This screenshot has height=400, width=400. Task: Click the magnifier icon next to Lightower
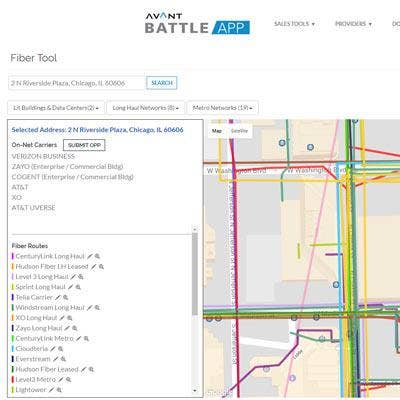coord(59,390)
